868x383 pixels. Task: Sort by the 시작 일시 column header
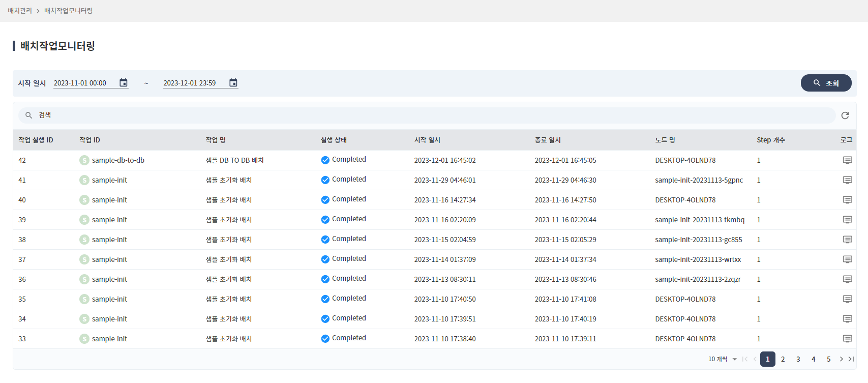coord(427,140)
